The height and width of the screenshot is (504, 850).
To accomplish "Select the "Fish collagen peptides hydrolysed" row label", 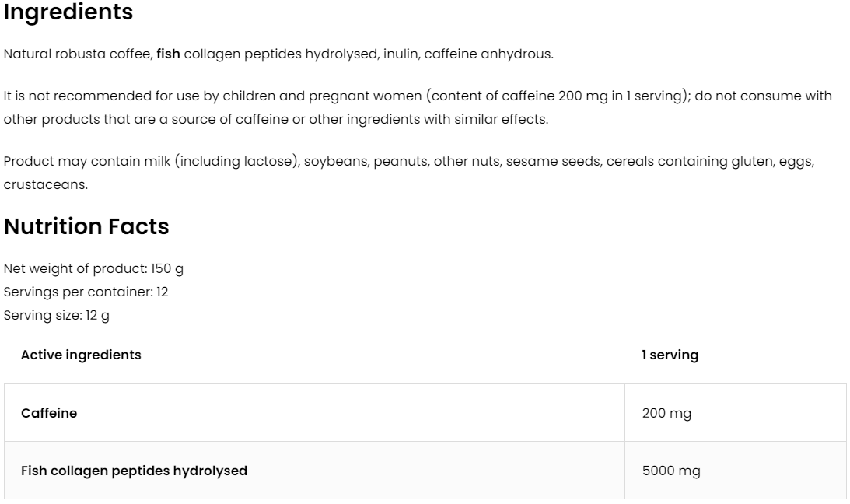I will (x=134, y=471).
